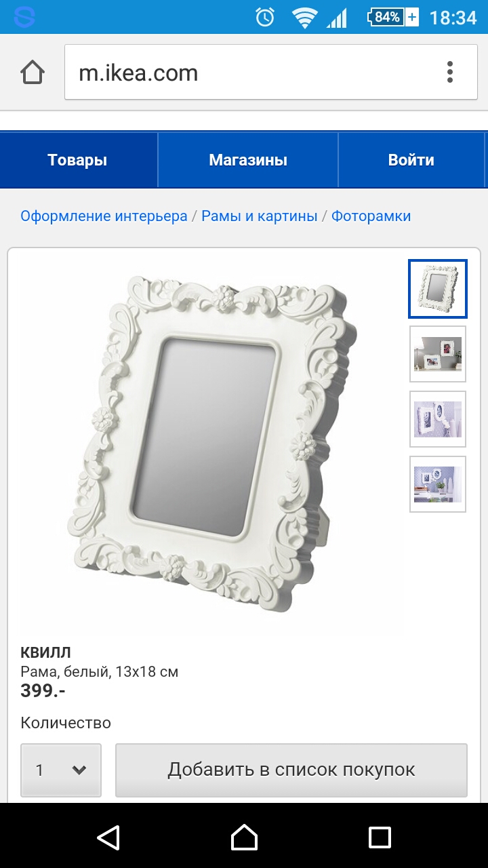Viewport: 488px width, 868px height.
Task: Open the Количество quantity dropdown
Action: coord(61,770)
